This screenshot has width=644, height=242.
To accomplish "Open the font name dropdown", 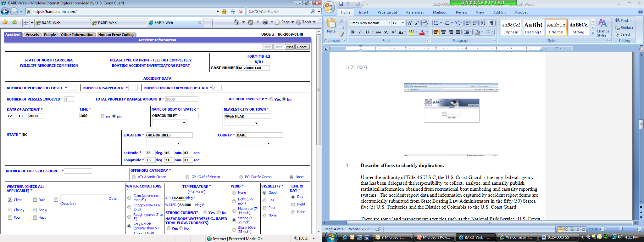I will pyautogui.click(x=389, y=23).
